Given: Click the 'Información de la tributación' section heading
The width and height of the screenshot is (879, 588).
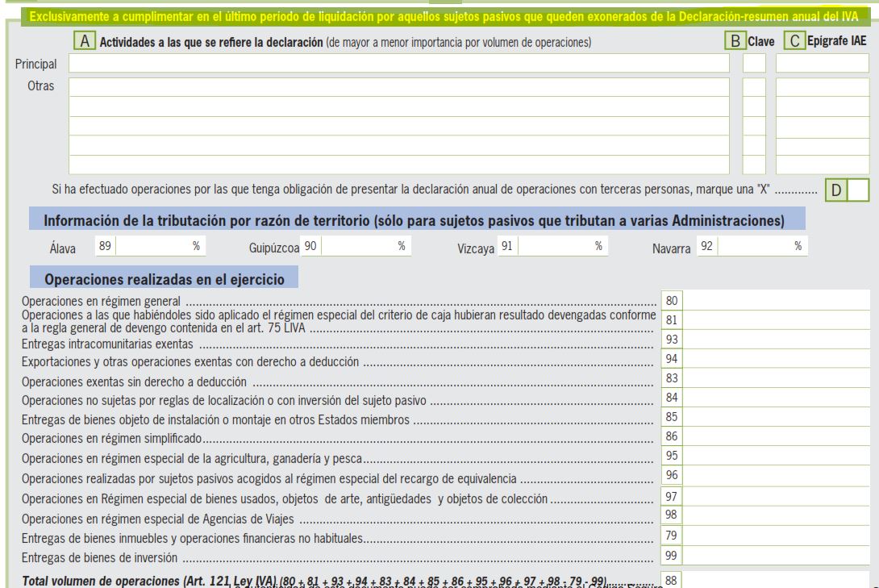Looking at the screenshot, I should 414,220.
